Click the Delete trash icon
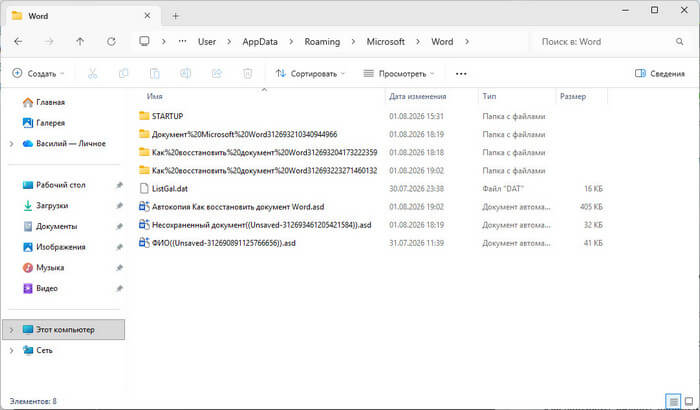700x410 pixels. [x=248, y=74]
